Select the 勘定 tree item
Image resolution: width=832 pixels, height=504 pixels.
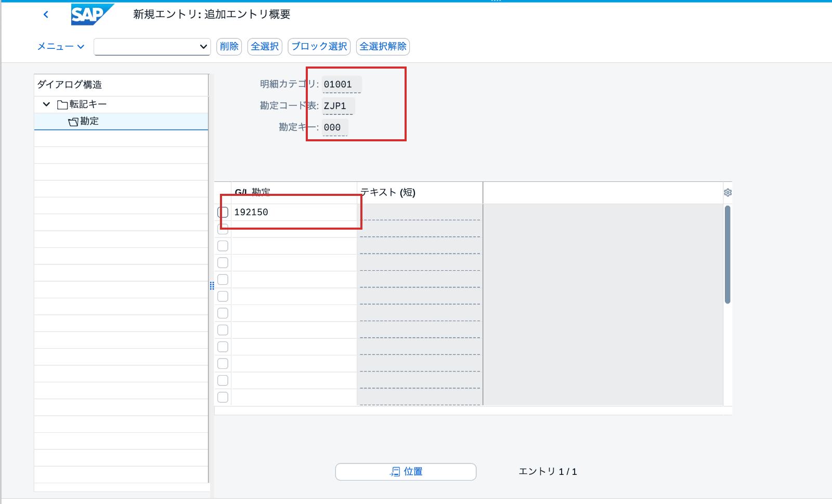coord(121,121)
